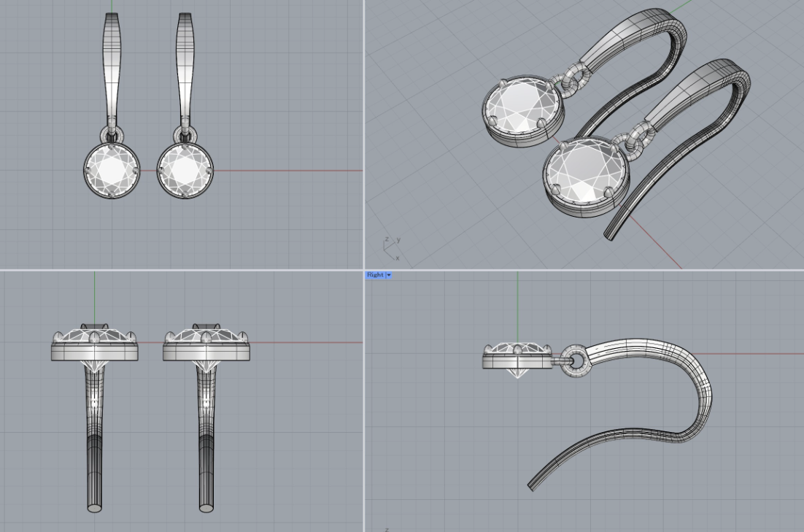Viewport: 804px width, 532px height.
Task: Click the XYZ axis icon in perspective viewport
Action: 392,250
